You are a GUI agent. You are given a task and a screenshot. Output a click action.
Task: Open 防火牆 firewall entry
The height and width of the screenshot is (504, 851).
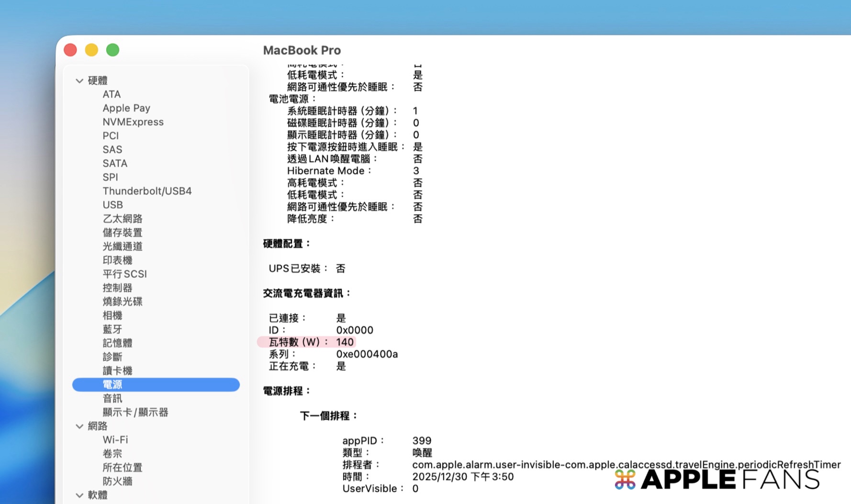point(117,481)
